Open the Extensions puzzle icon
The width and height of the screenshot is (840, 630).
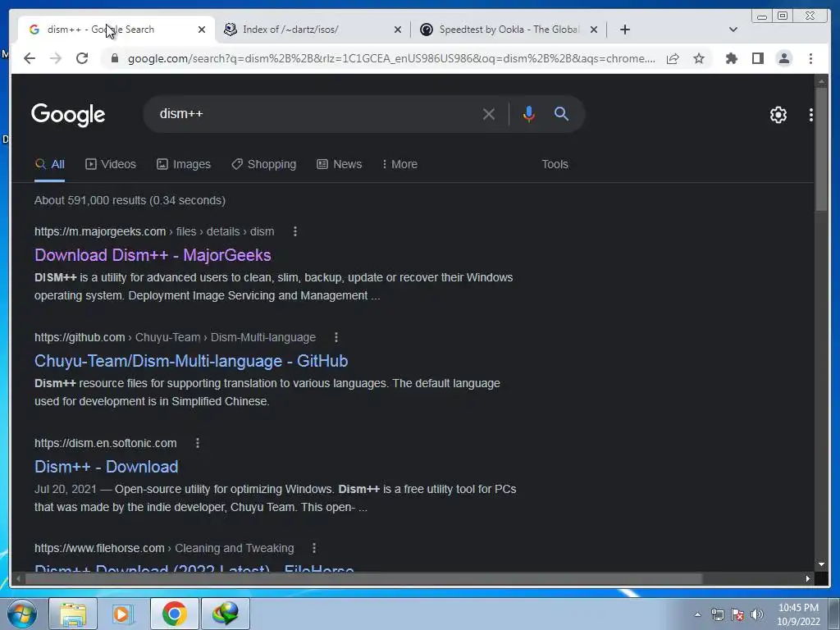pyautogui.click(x=731, y=58)
